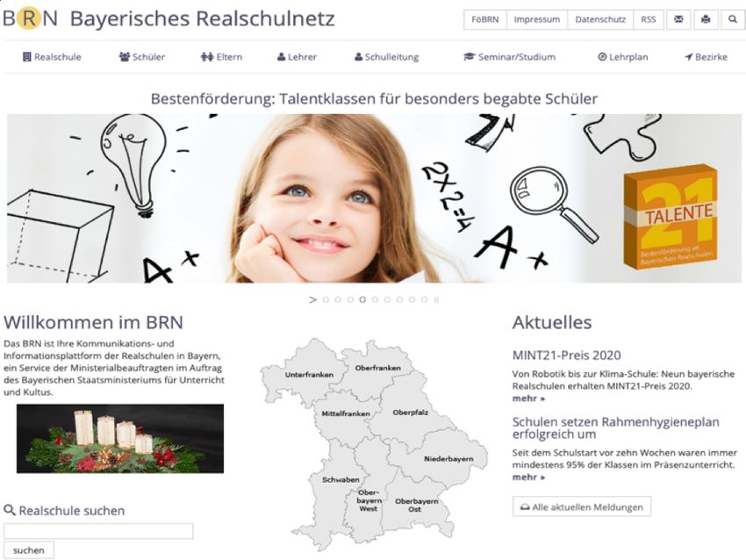Expand the Eltern navigation menu
The width and height of the screenshot is (746, 560).
[221, 57]
